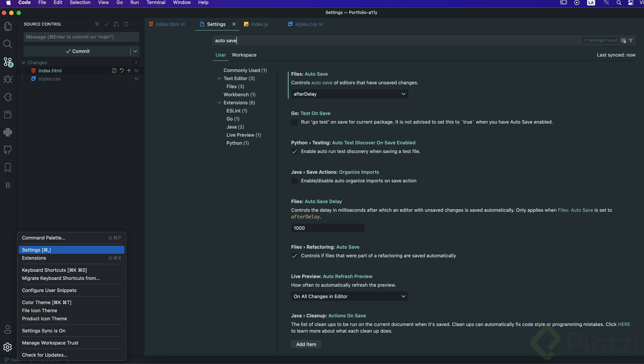This screenshot has height=364, width=644.
Task: Toggle Java Organize Imports checkbox
Action: [294, 181]
